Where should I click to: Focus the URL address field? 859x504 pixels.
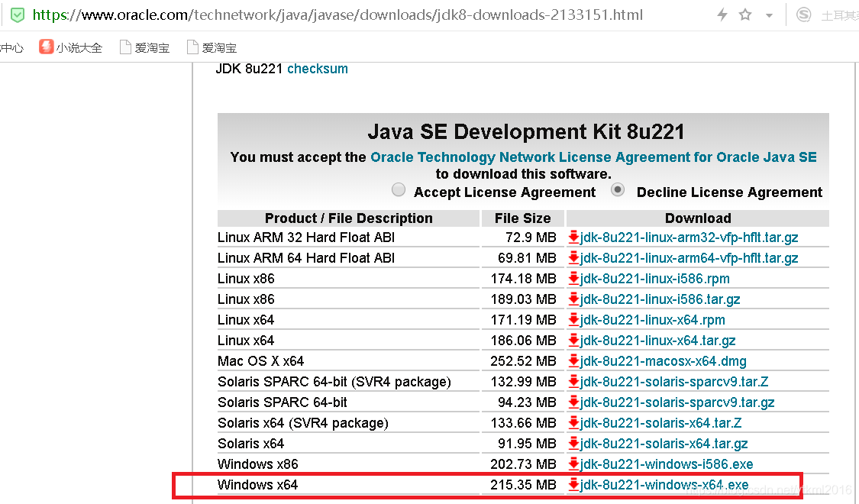coord(337,15)
